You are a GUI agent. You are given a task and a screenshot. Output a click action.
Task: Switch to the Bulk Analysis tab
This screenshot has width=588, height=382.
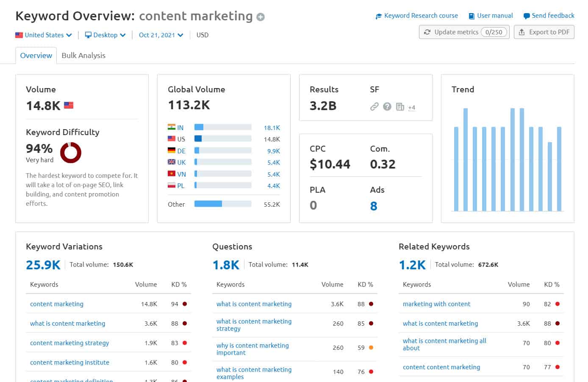(x=83, y=55)
